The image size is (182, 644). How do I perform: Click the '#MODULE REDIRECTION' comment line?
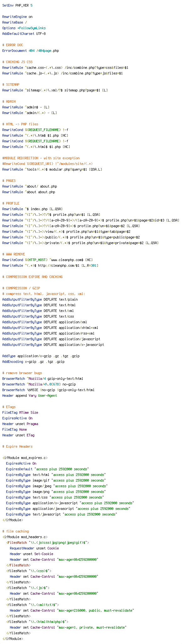41,158
